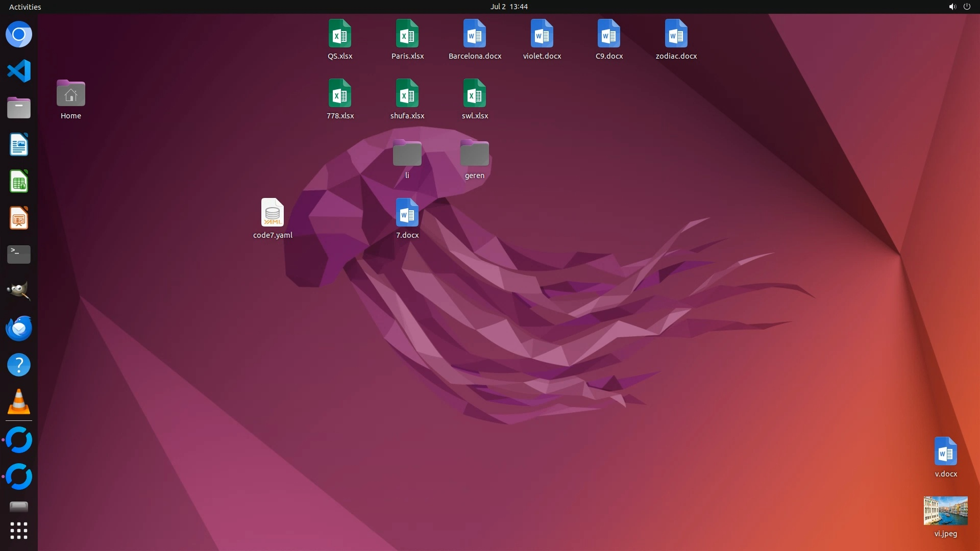Open the Activities overview
Image resolution: width=980 pixels, height=551 pixels.
[x=25, y=7]
